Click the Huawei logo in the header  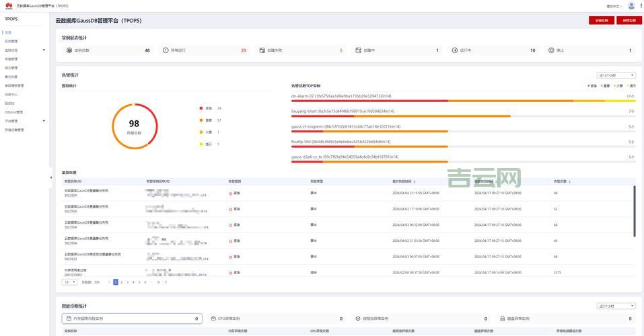click(x=8, y=5)
